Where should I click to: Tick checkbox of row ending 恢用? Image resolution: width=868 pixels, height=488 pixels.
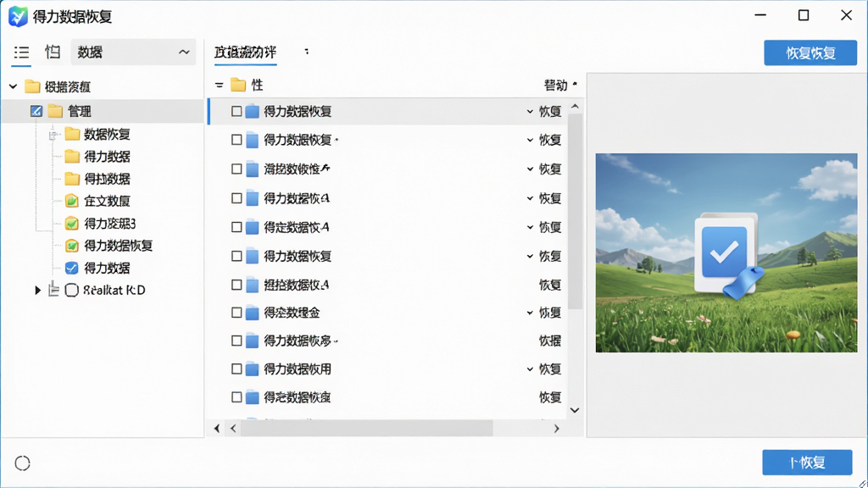tap(236, 369)
